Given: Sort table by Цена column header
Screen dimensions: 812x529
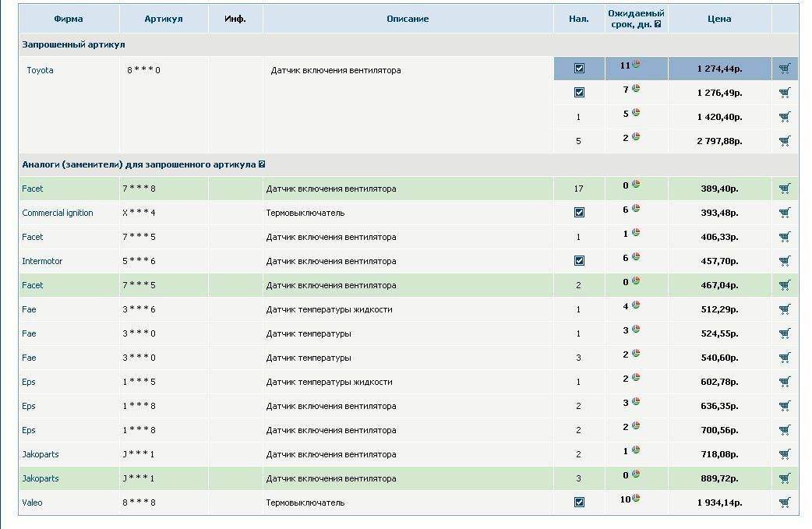Looking at the screenshot, I should click(x=719, y=19).
